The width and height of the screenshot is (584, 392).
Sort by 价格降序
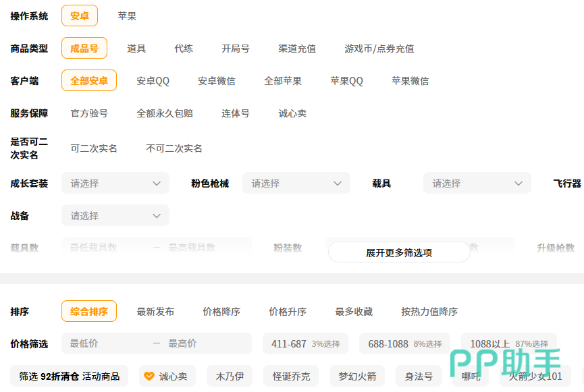click(x=221, y=311)
